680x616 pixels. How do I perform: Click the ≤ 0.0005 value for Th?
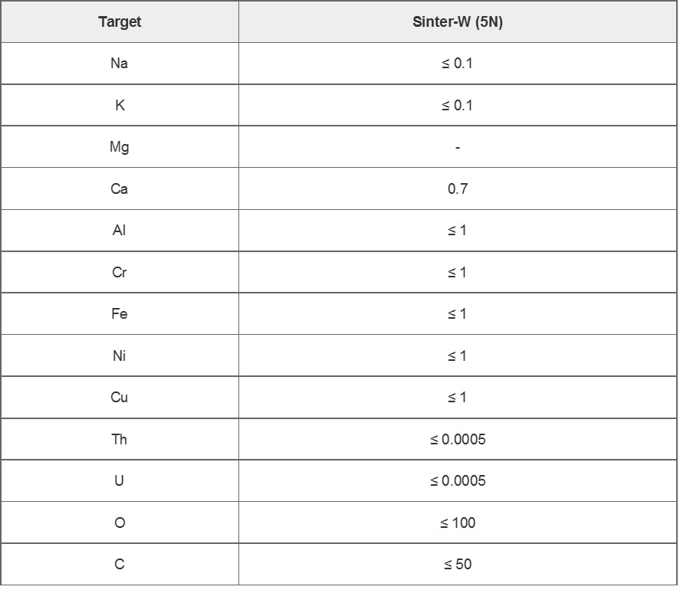pyautogui.click(x=458, y=439)
